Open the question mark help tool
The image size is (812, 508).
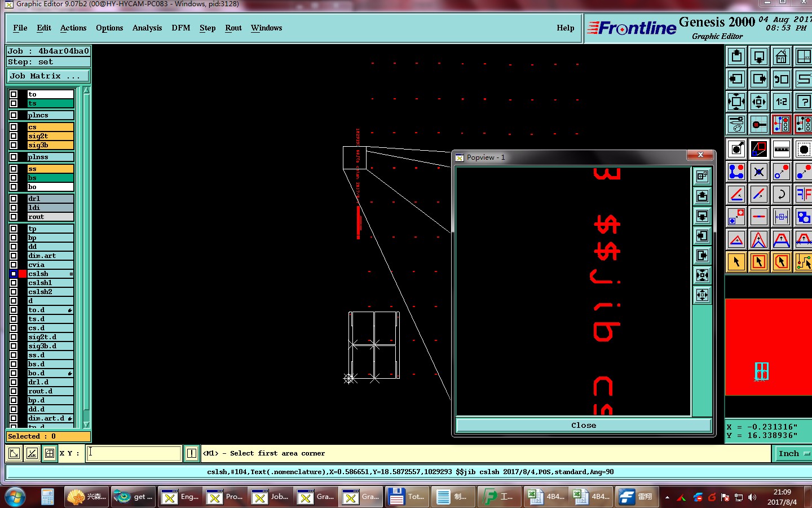(x=803, y=102)
